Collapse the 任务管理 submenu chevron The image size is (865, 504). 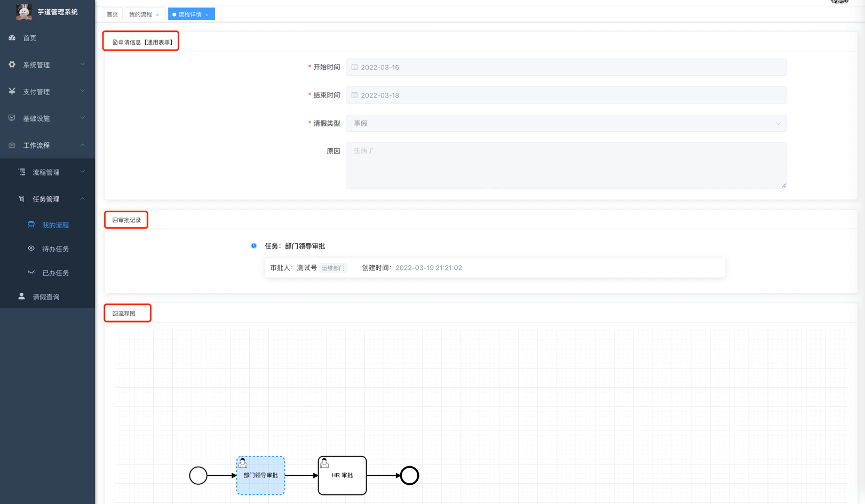[83, 199]
